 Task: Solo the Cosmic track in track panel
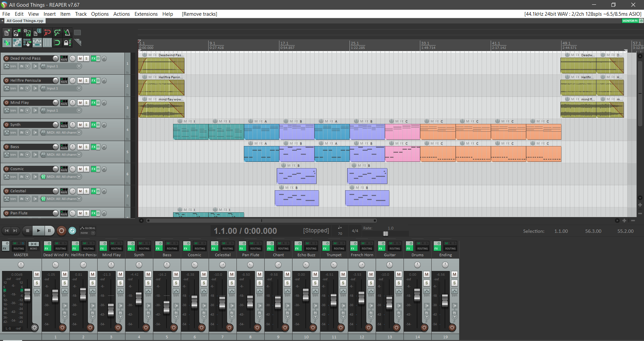(87, 169)
